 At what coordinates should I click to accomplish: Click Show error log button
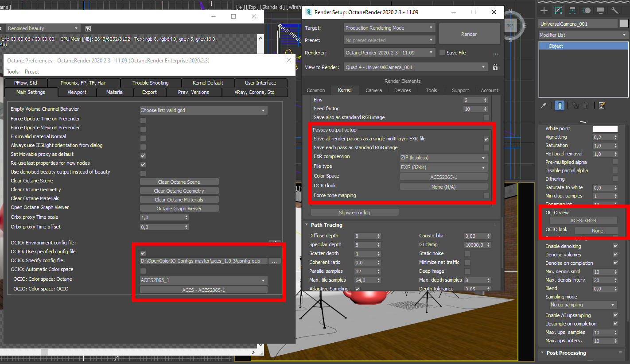(354, 213)
